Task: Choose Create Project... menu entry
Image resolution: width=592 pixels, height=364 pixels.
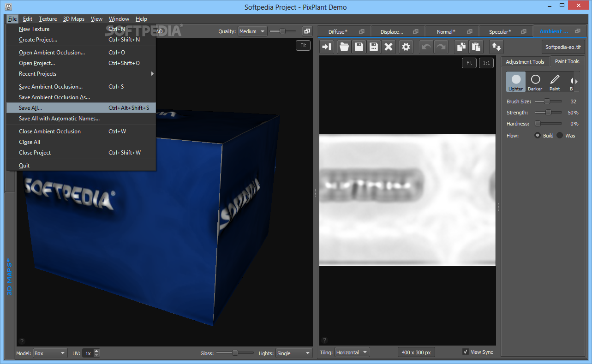Action: click(81, 40)
